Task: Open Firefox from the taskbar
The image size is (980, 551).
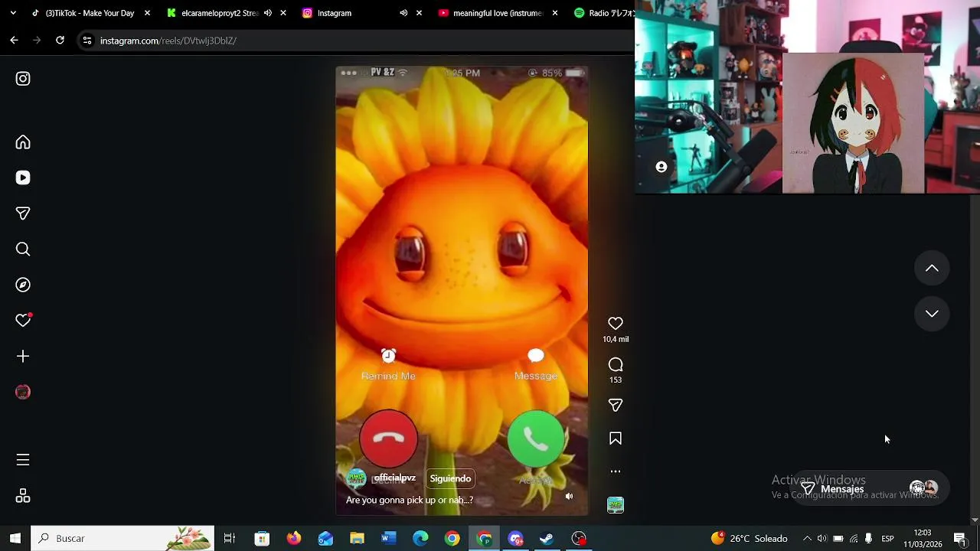Action: click(x=294, y=538)
